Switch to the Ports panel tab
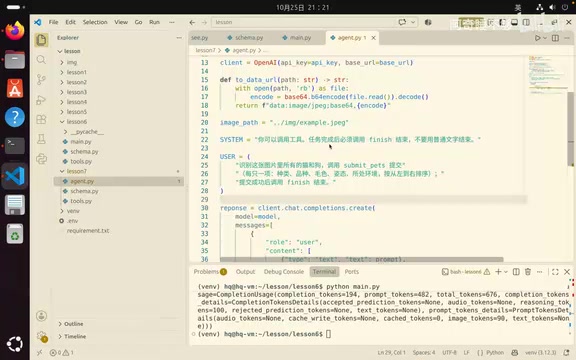This screenshot has width=576, height=360. coord(352,271)
